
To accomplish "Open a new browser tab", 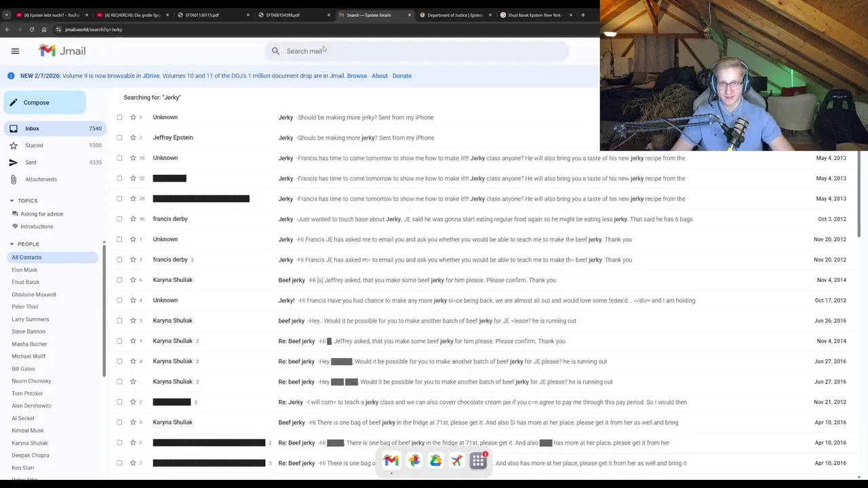I will click(x=583, y=15).
